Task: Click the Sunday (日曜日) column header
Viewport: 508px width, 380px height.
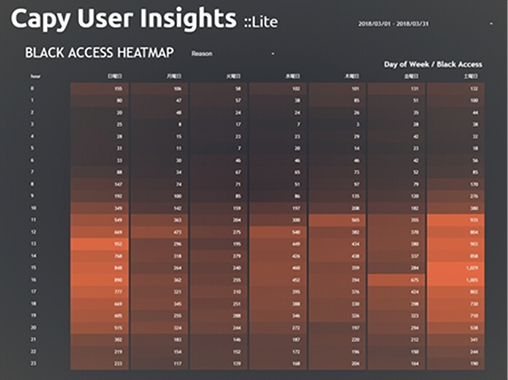Action: pos(115,76)
